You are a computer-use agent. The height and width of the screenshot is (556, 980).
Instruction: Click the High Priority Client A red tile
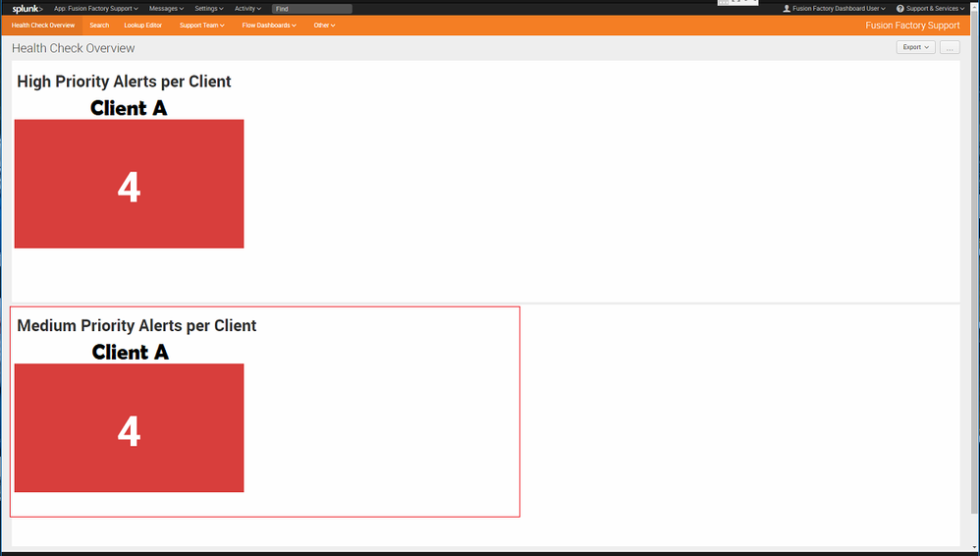click(x=129, y=184)
